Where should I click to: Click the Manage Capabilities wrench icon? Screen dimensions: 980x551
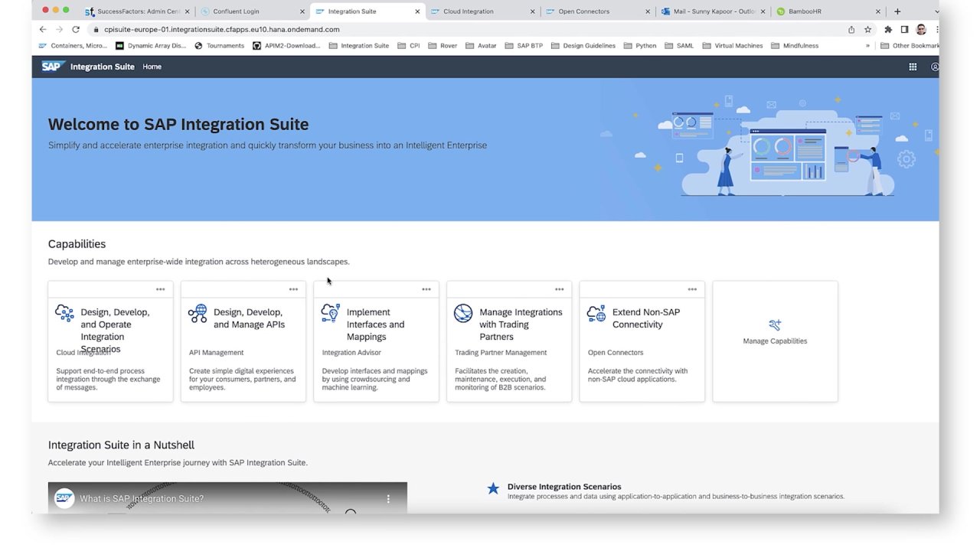pyautogui.click(x=775, y=325)
